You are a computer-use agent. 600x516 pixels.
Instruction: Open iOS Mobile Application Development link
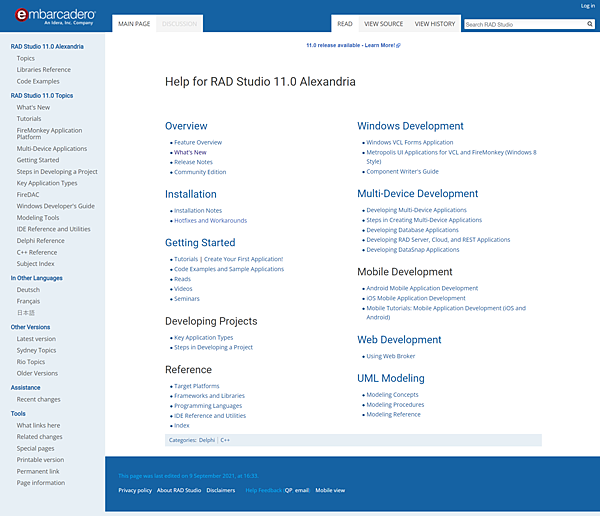[416, 298]
